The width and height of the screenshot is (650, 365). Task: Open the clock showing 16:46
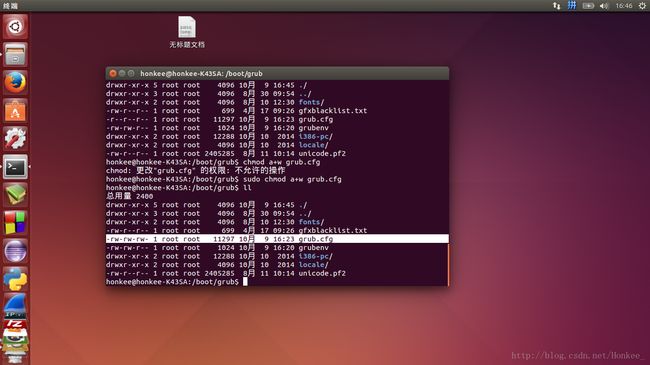pos(623,6)
